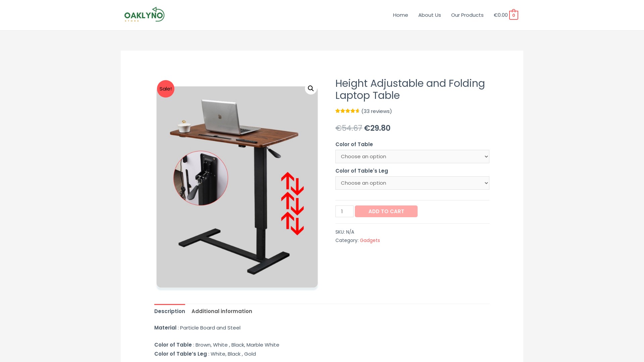This screenshot has height=362, width=644.
Task: Click the magnifying glass zoom icon
Action: [311, 88]
